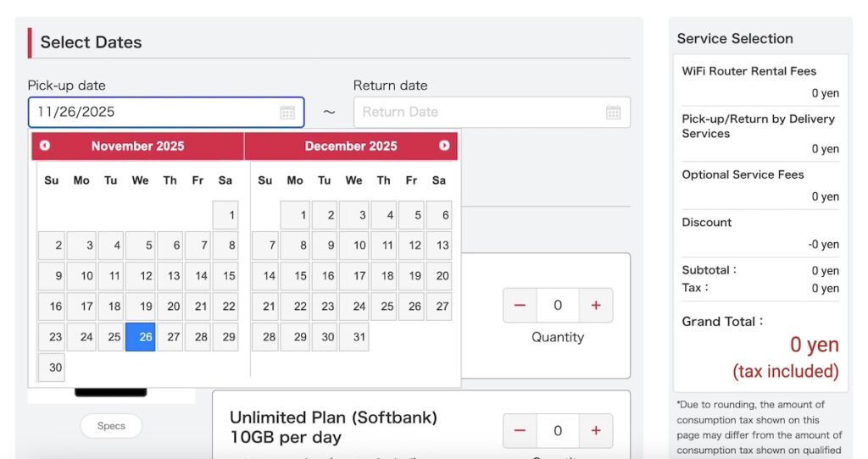Decrease Unlimited Plan Softbank 10GB quantity
This screenshot has width=868, height=459.
(x=520, y=431)
